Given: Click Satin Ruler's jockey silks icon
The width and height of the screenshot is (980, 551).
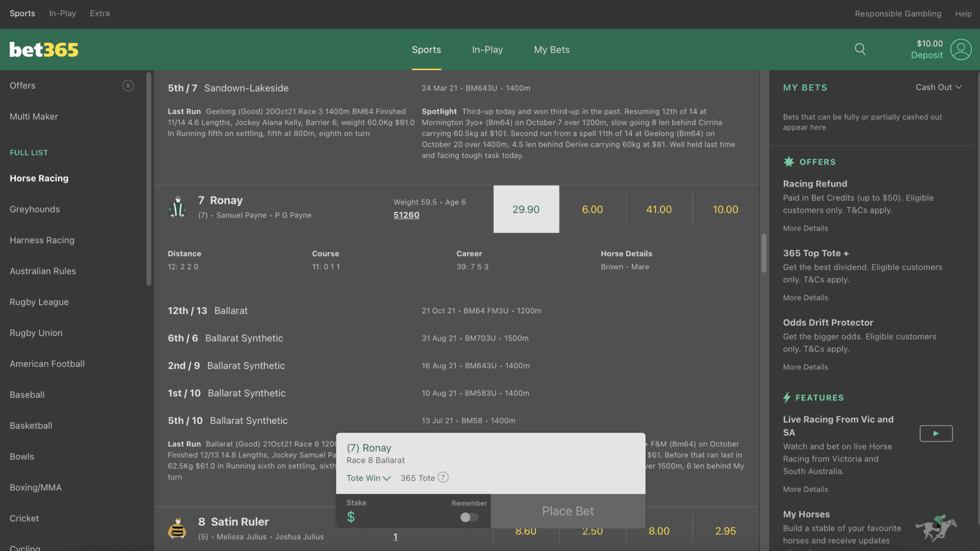Looking at the screenshot, I should click(x=178, y=528).
